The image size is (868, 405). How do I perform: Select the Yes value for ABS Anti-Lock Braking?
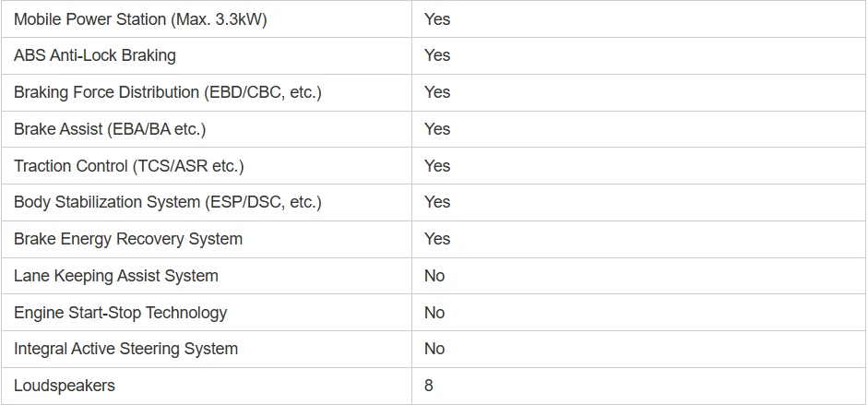coord(437,55)
